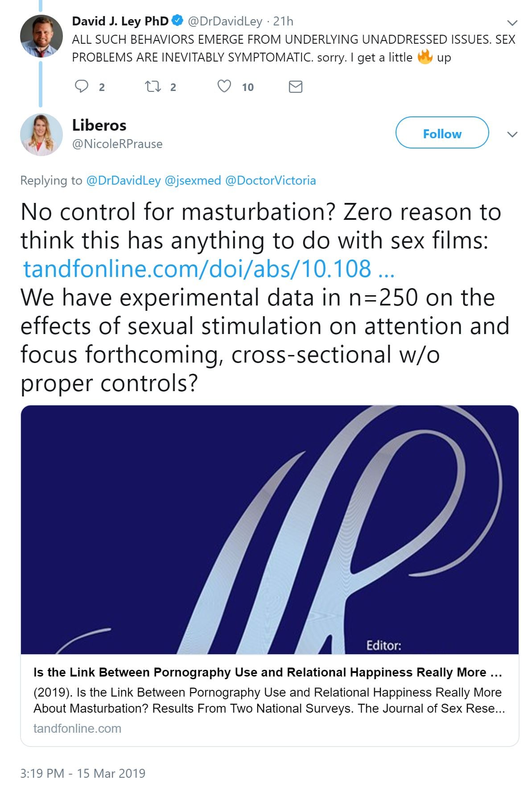Click the 3:19 PM - 15 Mar 2019 timestamp
The image size is (532, 788).
pyautogui.click(x=82, y=773)
